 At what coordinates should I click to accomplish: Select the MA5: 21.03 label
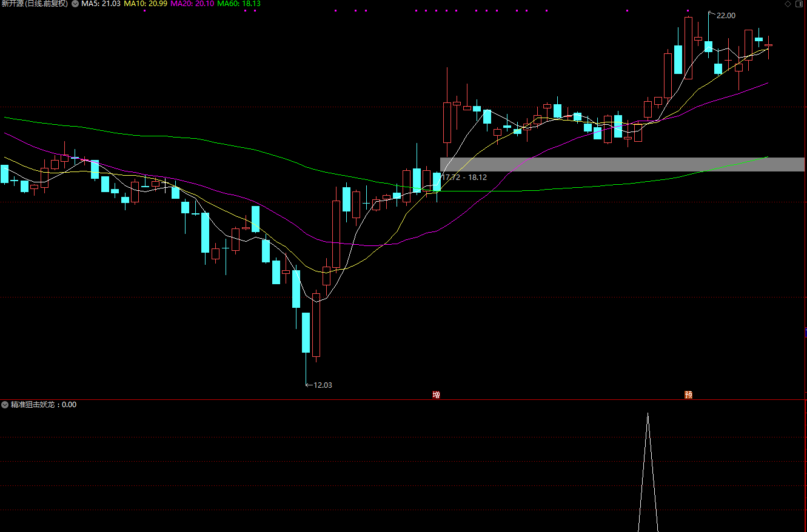pyautogui.click(x=101, y=4)
